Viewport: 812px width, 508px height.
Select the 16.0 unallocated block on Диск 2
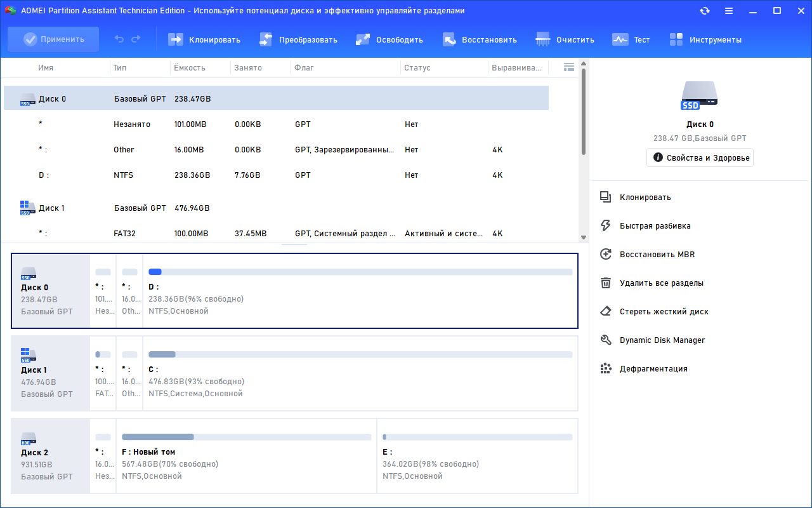[x=103, y=456]
